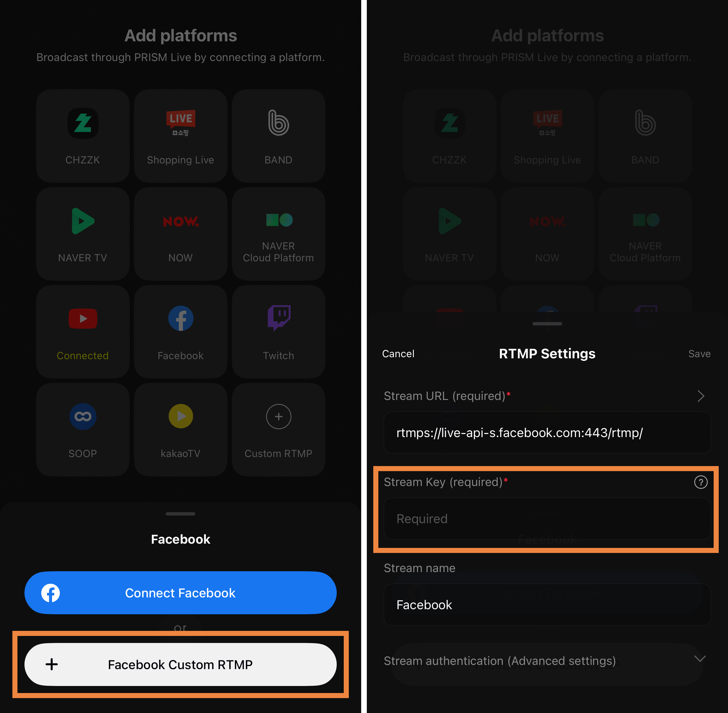728x713 pixels.
Task: Click the Facebook Custom RTMP button
Action: pyautogui.click(x=181, y=664)
